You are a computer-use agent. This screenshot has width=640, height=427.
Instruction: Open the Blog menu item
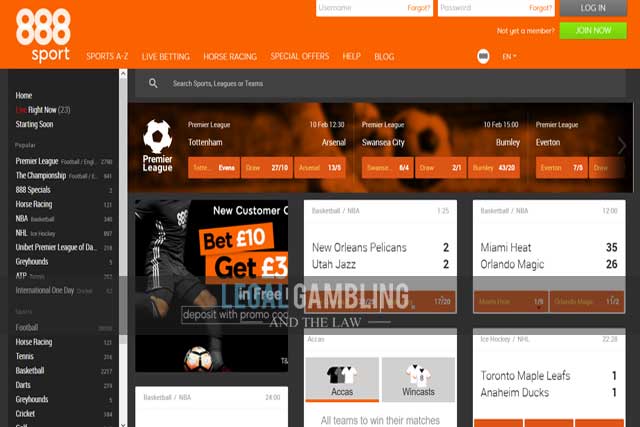(384, 56)
